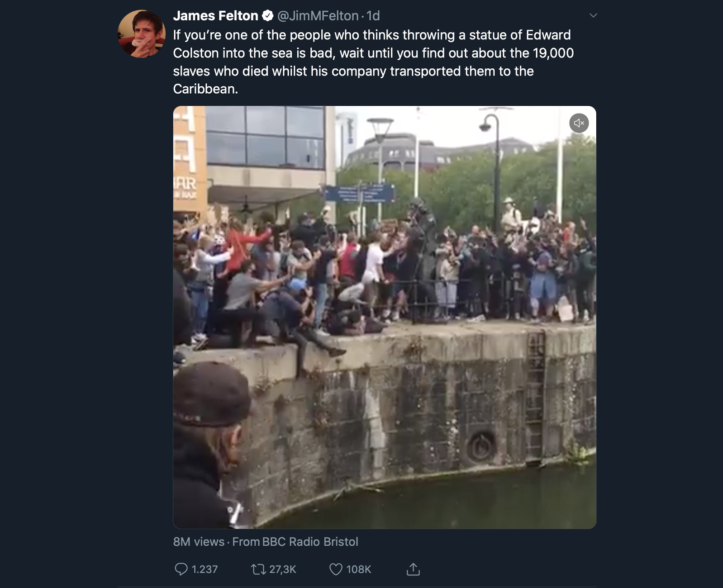The image size is (723, 588).
Task: Click the 1d timestamp of the tweet
Action: click(373, 16)
